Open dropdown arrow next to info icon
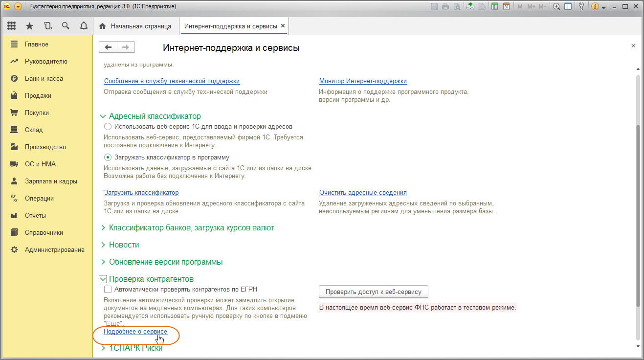Image resolution: width=644 pixels, height=360 pixels. coord(604,7)
